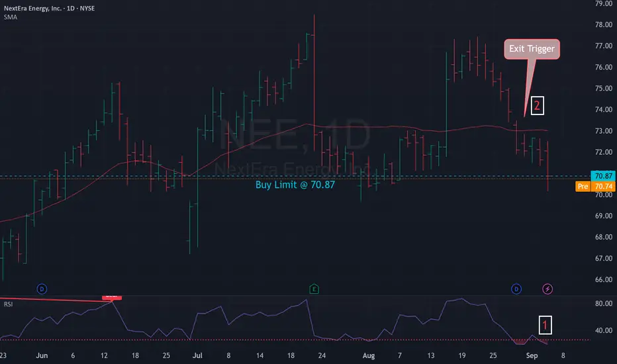
Task: Select the RSI indicator label
Action: [8, 304]
